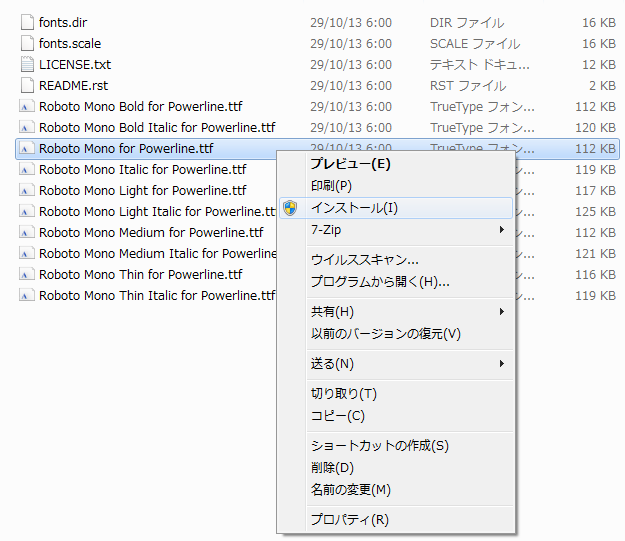Click the Roboto Mono Light Italic font icon

pos(27,212)
